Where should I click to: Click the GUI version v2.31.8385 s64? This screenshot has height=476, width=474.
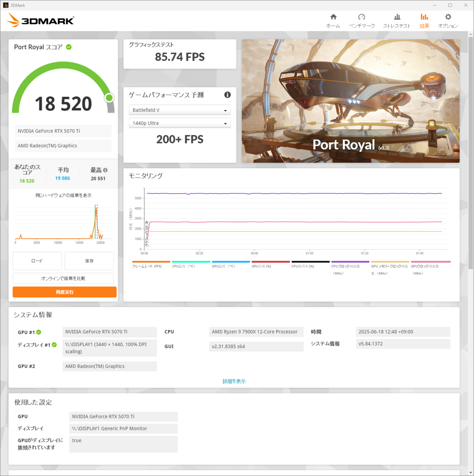click(256, 346)
